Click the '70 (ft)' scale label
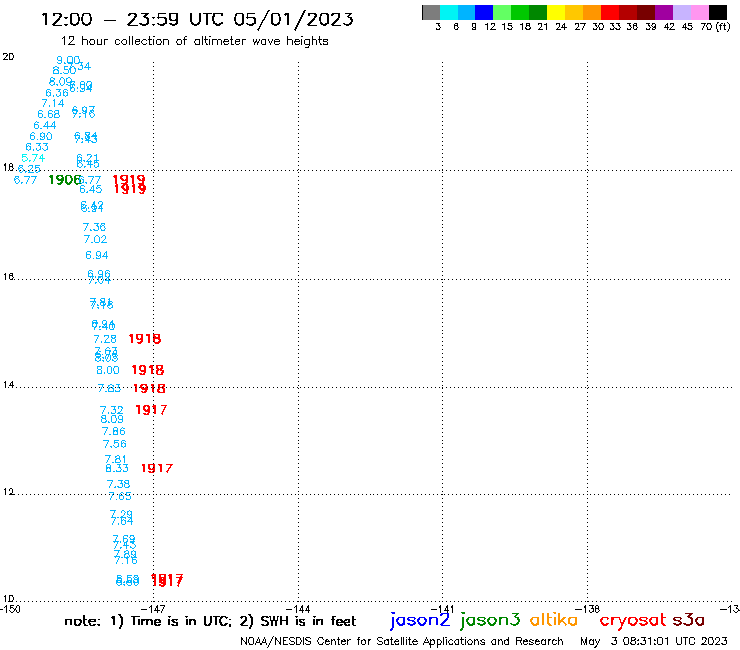 (x=715, y=26)
